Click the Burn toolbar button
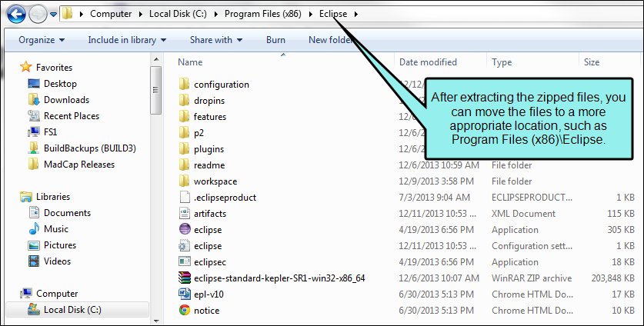This screenshot has height=326, width=644. point(275,40)
